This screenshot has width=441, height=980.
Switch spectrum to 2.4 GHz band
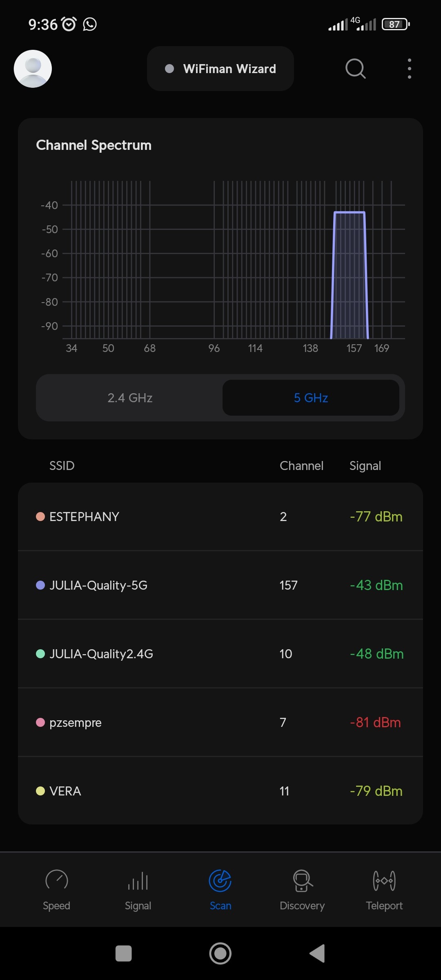tap(130, 398)
